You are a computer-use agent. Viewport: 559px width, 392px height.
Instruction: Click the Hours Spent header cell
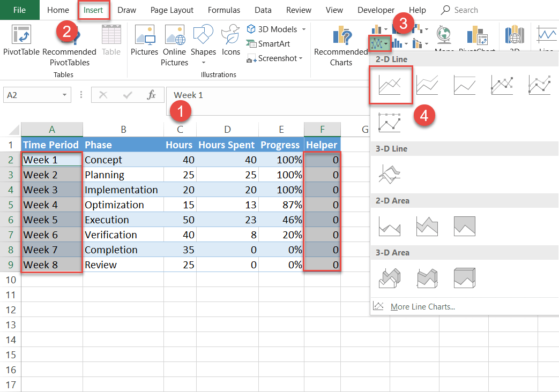coord(227,145)
